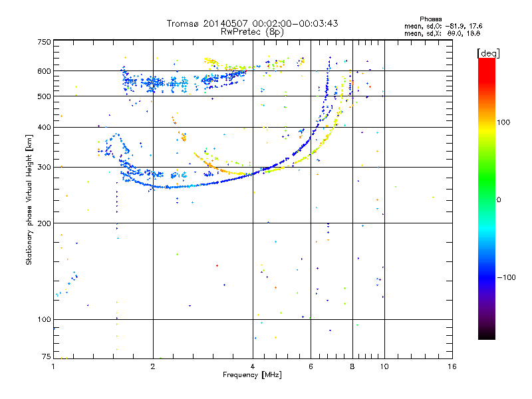Click the x-axis '8' tick label
This screenshot has width=532, height=399.
click(x=352, y=366)
